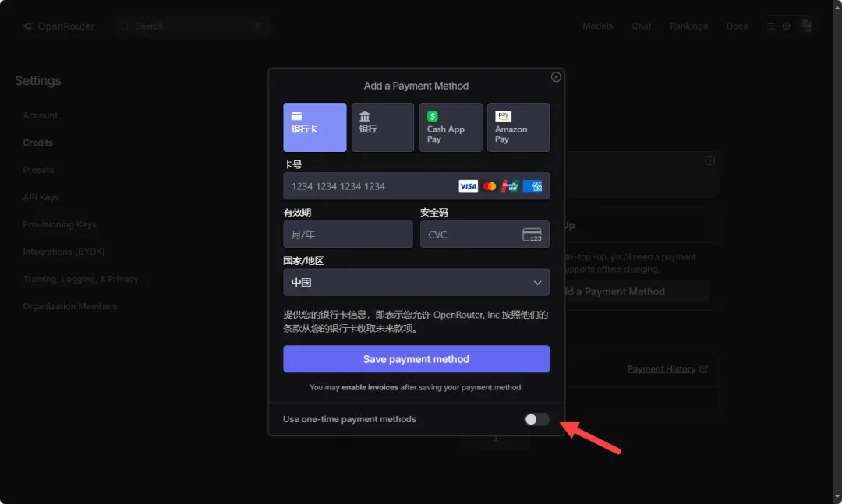Click the UnionPay card logo
Viewport: 842px width, 504px height.
tap(511, 186)
